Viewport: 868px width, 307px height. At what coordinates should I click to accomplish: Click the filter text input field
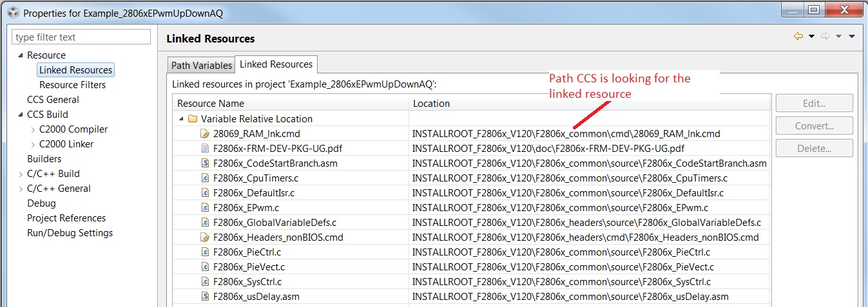point(81,37)
